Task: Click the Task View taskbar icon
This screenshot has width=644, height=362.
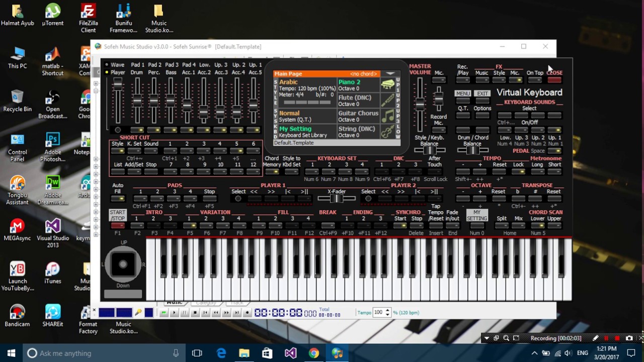Action: click(x=197, y=353)
